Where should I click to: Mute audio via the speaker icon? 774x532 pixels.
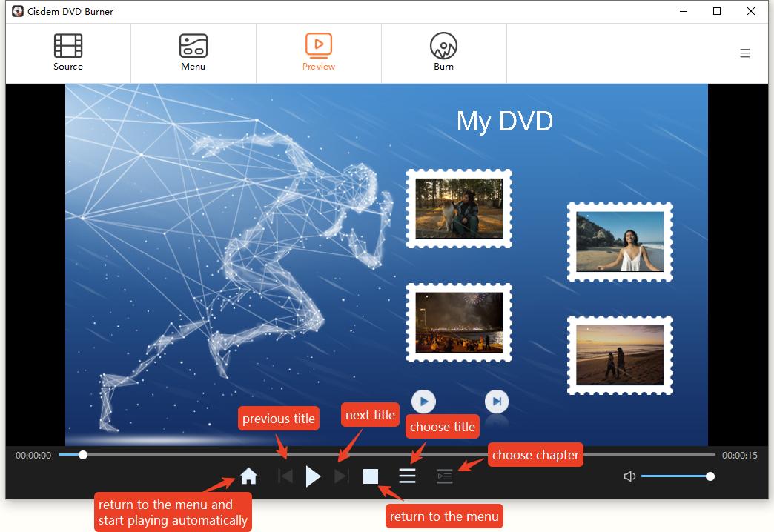(x=629, y=476)
